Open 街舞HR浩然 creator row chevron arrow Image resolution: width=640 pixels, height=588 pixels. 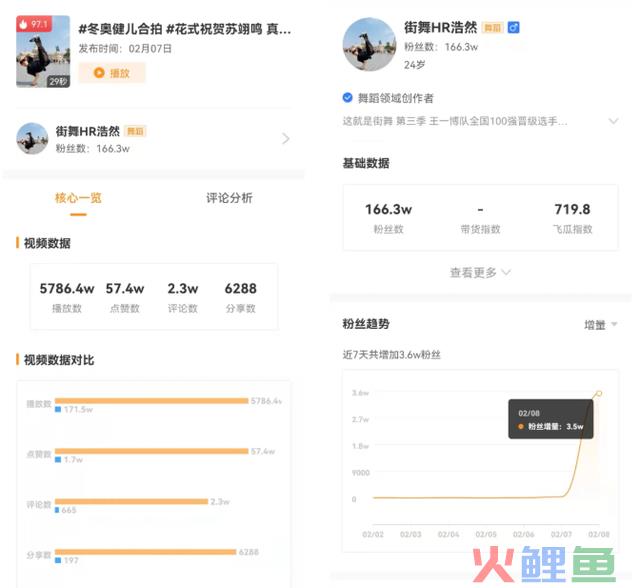[x=286, y=139]
